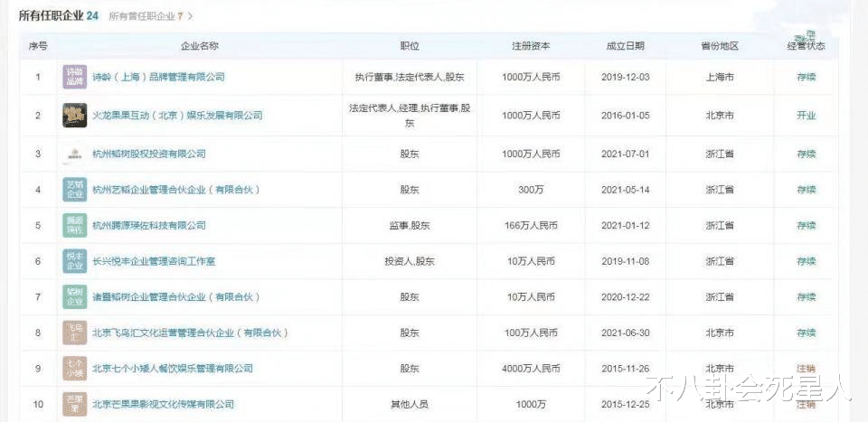Click the 腾源瑛佐 logo icon
Screen dimensions: 868x422
point(75,225)
